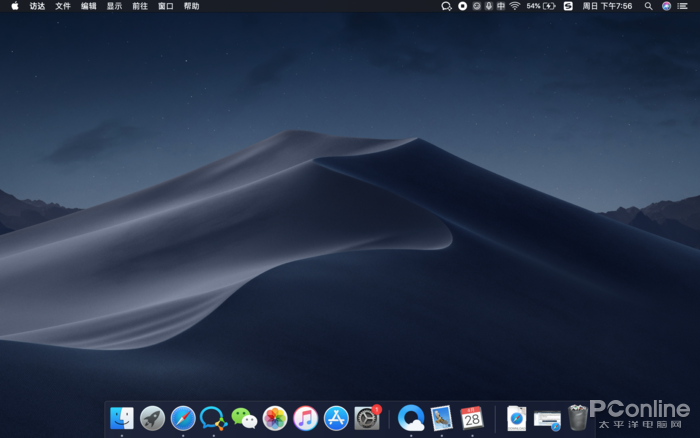Open the 窗口 menu
The width and height of the screenshot is (700, 438).
point(166,6)
